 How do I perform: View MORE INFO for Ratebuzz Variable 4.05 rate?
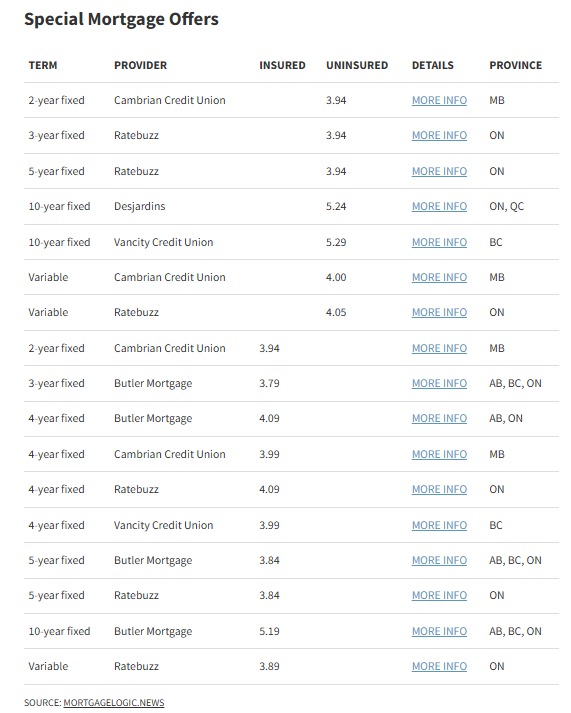click(x=439, y=312)
